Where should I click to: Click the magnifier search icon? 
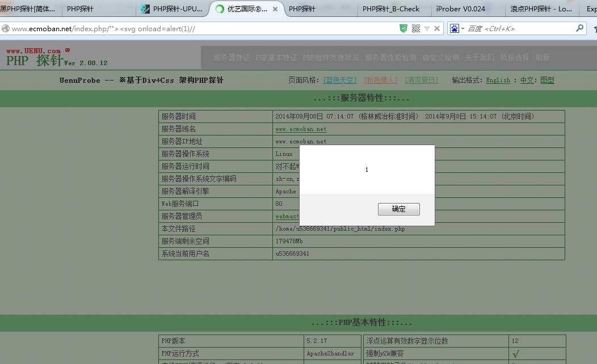(x=579, y=28)
